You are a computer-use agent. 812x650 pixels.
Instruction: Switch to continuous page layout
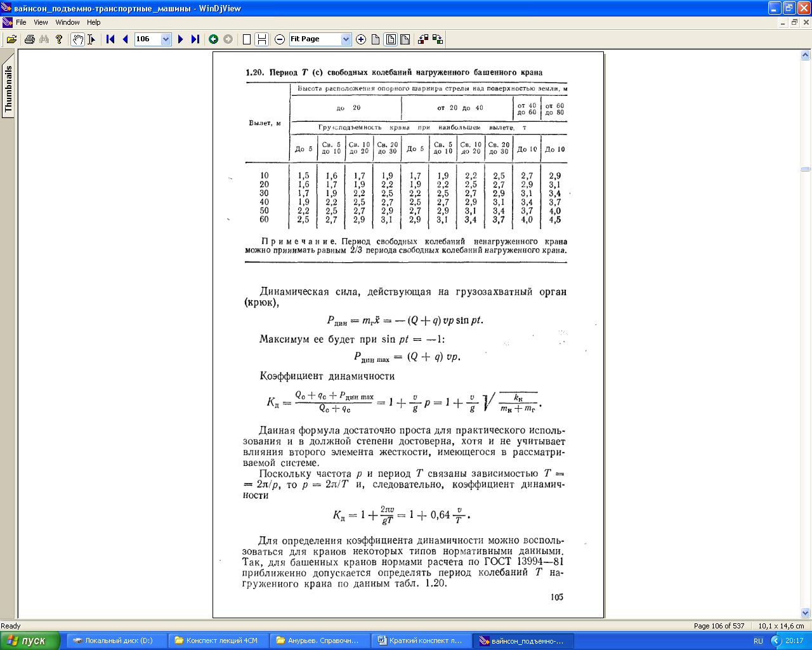[261, 39]
